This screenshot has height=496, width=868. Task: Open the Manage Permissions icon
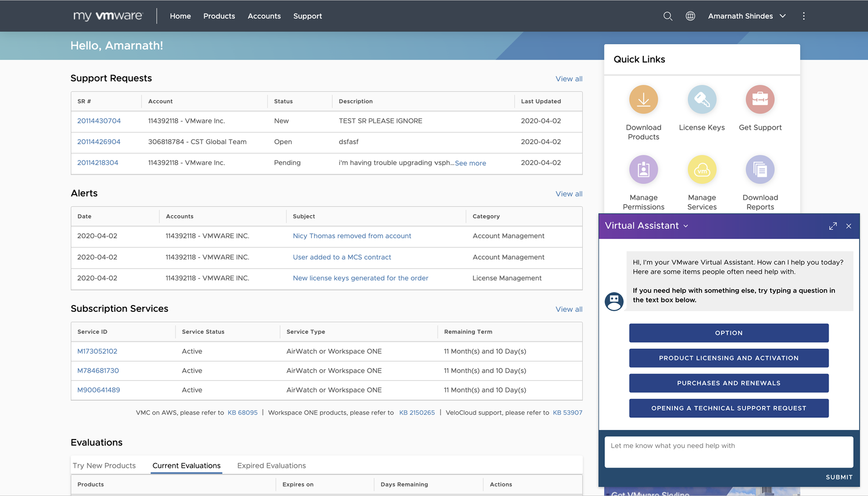click(x=643, y=170)
